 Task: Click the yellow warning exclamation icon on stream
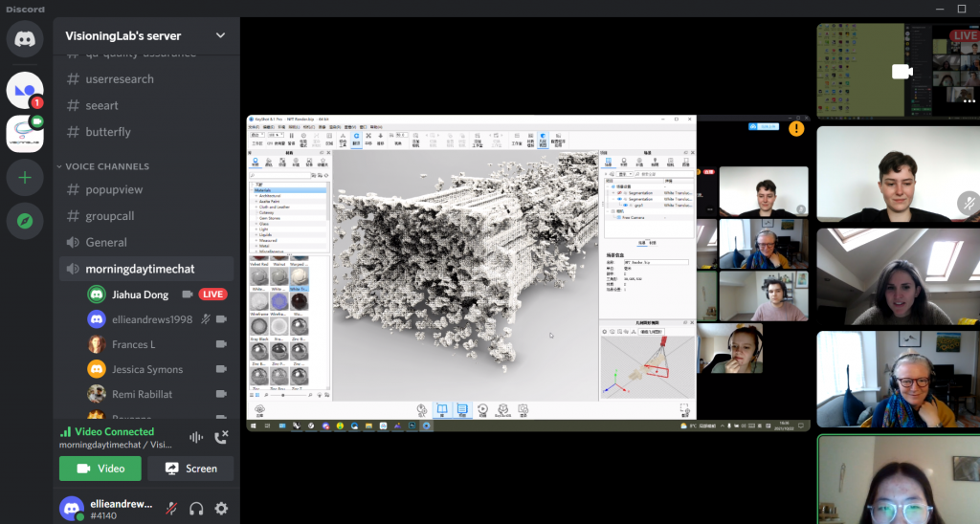coord(796,129)
